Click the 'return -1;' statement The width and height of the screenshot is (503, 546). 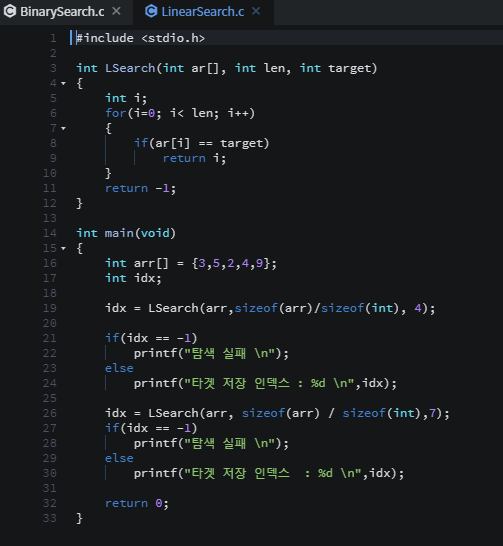(141, 188)
